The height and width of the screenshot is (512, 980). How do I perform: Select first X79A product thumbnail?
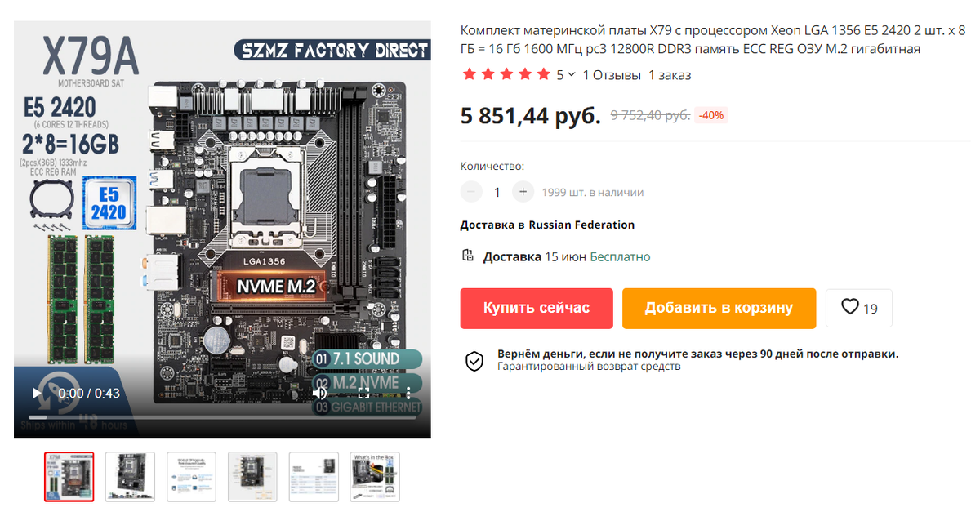point(69,477)
